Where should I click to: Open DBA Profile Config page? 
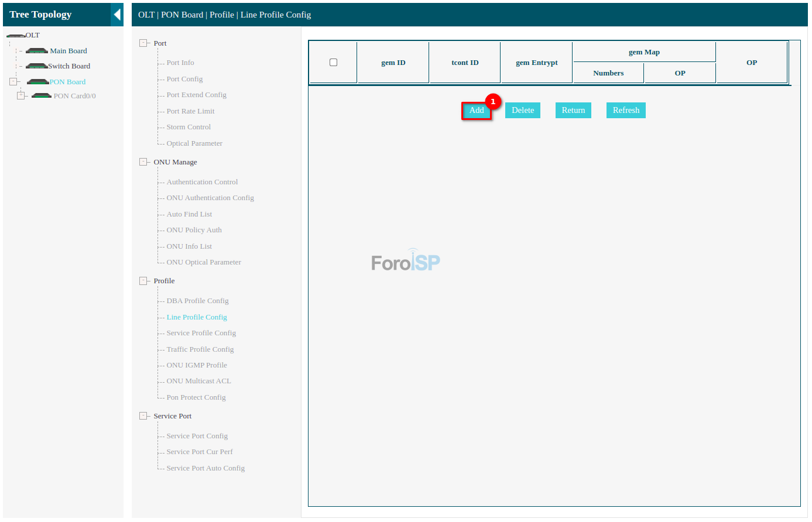(x=197, y=301)
